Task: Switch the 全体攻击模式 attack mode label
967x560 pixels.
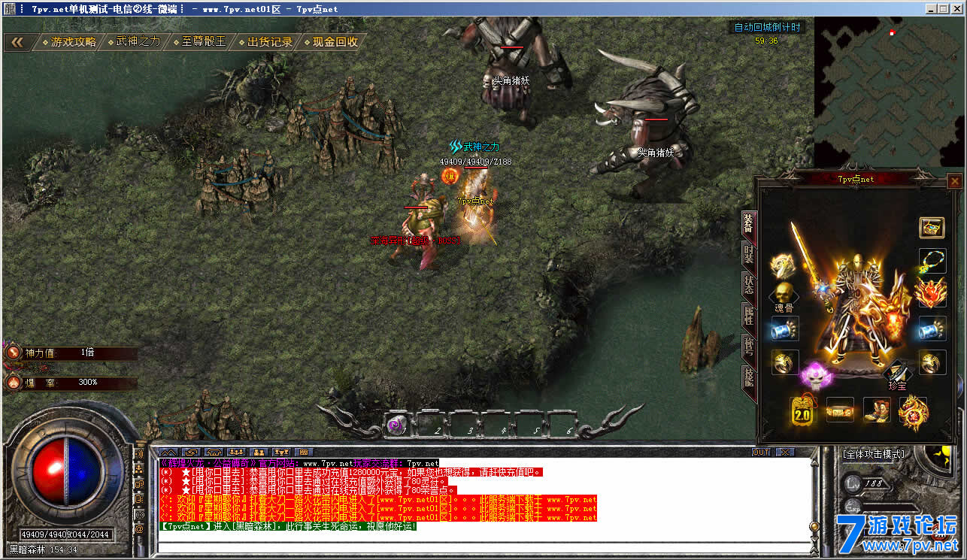Action: (874, 454)
